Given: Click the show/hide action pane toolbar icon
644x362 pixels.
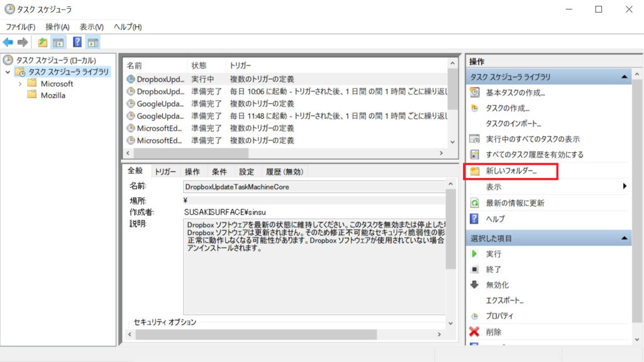Looking at the screenshot, I should pyautogui.click(x=93, y=42).
